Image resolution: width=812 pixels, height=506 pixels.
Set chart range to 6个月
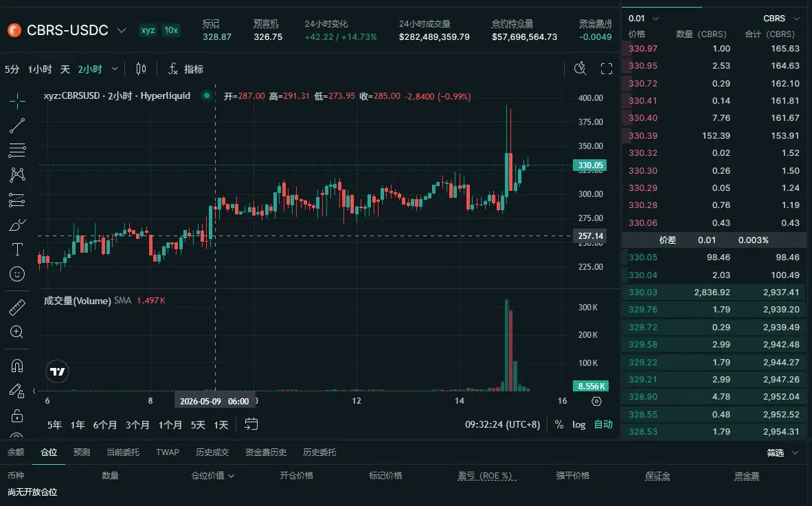coord(104,425)
